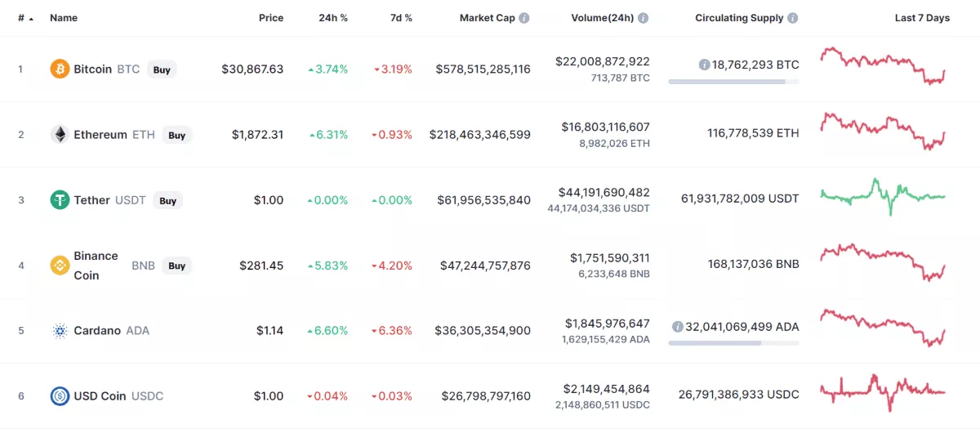Open the Cardano name link

pos(97,331)
